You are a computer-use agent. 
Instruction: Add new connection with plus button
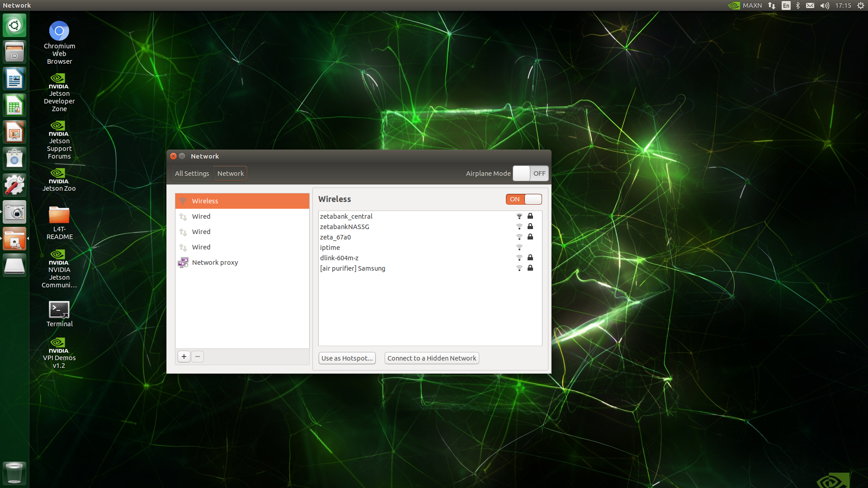(184, 357)
